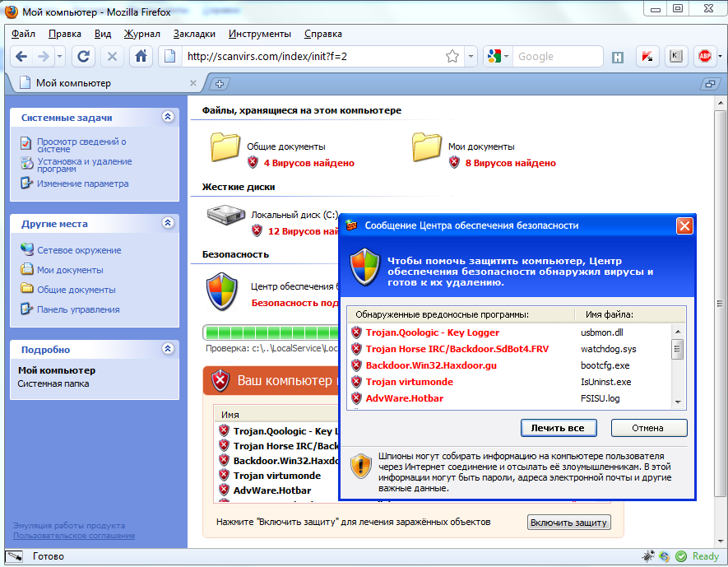This screenshot has height=567, width=728.
Task: Open the Закладки menu
Action: coord(194,34)
